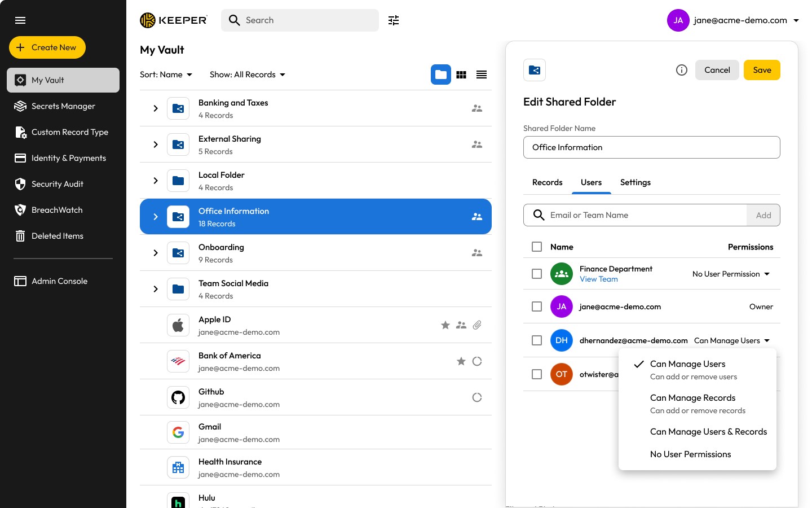View Deleted Items
The image size is (812, 508).
point(57,236)
